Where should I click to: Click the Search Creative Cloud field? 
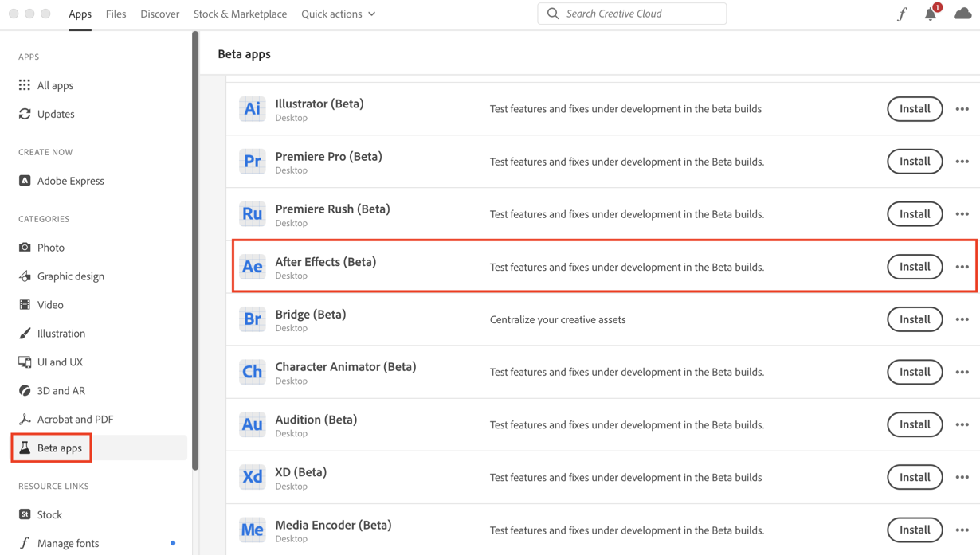tap(641, 14)
